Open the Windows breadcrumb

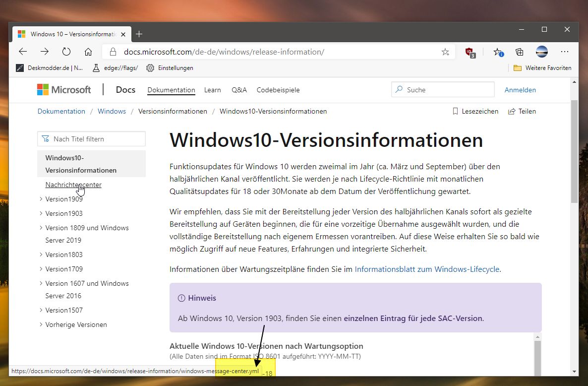click(112, 112)
